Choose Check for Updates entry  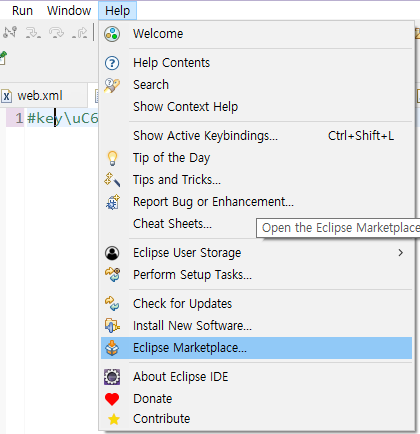[256, 304]
